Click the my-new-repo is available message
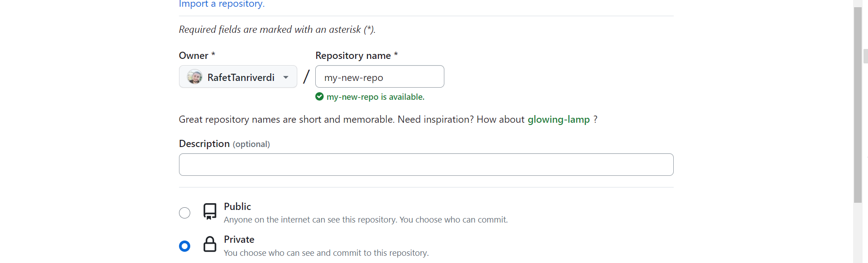 pos(376,97)
